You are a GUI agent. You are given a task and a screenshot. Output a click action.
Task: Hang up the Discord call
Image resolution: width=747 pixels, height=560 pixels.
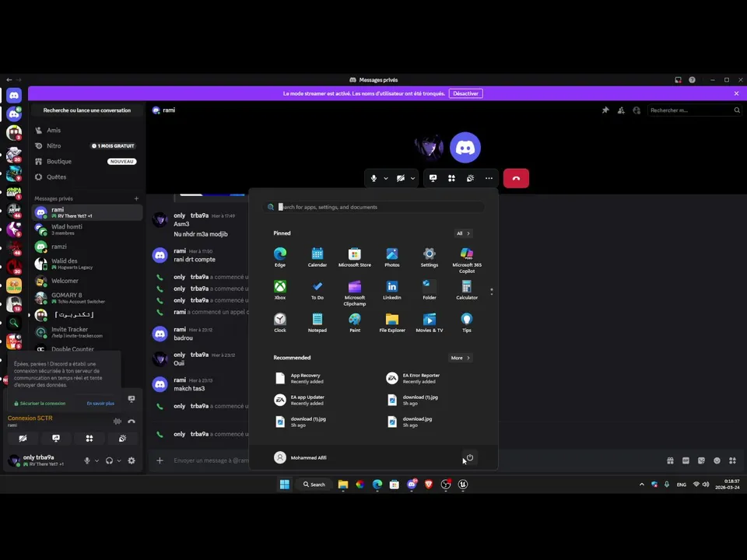coord(516,178)
